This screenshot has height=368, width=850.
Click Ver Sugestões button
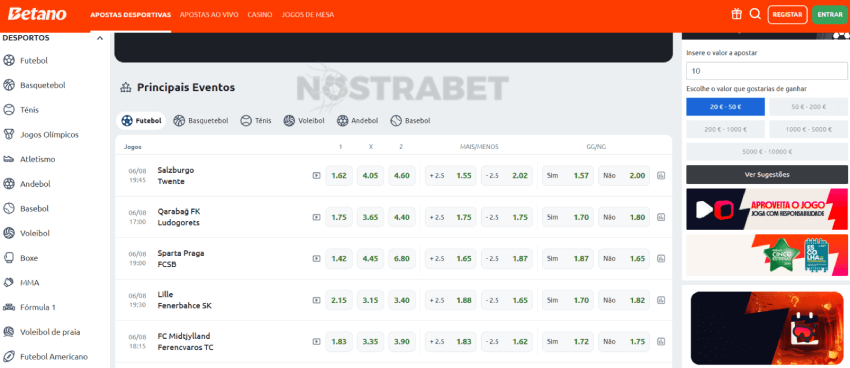click(767, 175)
